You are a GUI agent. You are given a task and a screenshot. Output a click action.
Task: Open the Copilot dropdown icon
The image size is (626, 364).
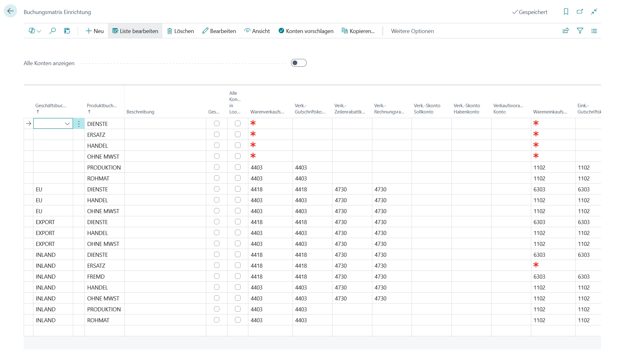click(35, 31)
